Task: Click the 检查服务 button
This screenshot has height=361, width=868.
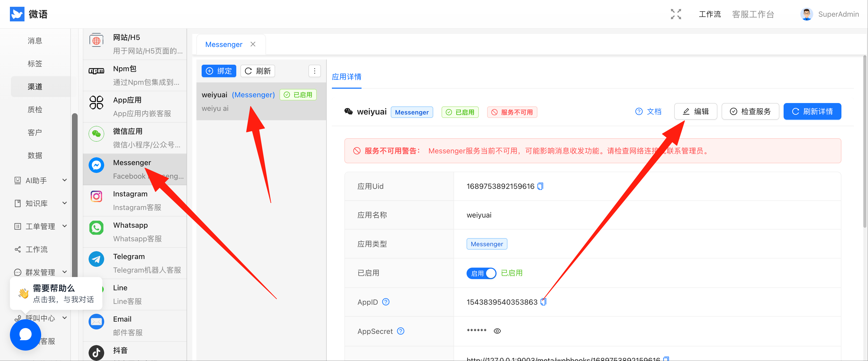Action: (750, 111)
